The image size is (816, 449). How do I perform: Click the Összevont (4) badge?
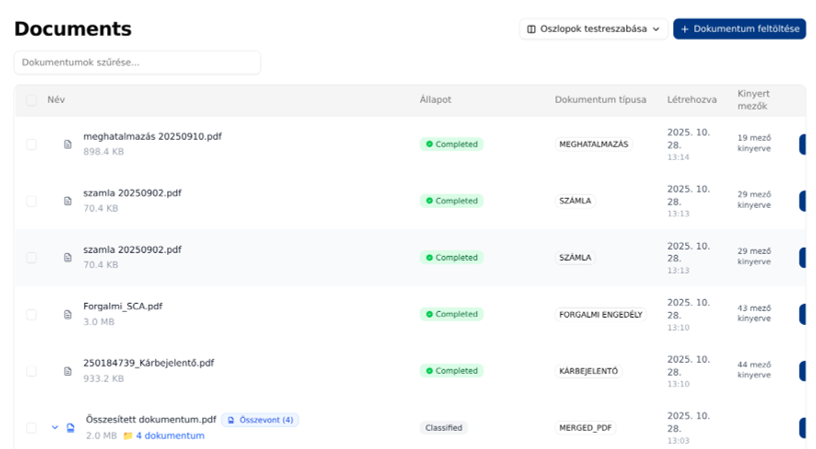[260, 420]
